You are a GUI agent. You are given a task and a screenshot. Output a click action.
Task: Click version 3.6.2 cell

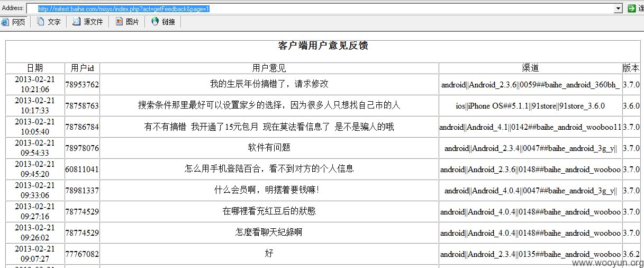[x=631, y=254]
